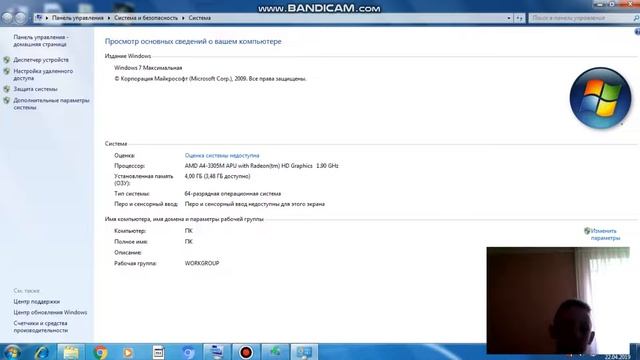Image resolution: width=640 pixels, height=360 pixels.
Task: Click shield icon beside Диспетчер устройств
Action: (7, 60)
